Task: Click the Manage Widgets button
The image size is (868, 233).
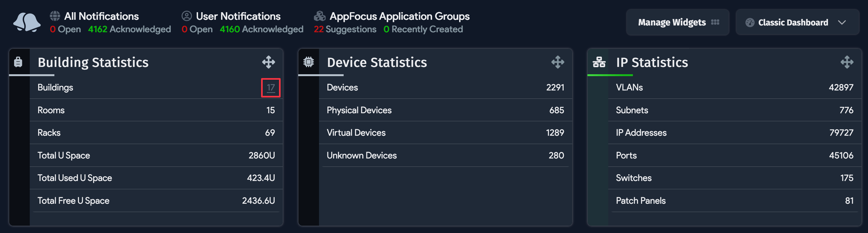Action: pos(678,22)
